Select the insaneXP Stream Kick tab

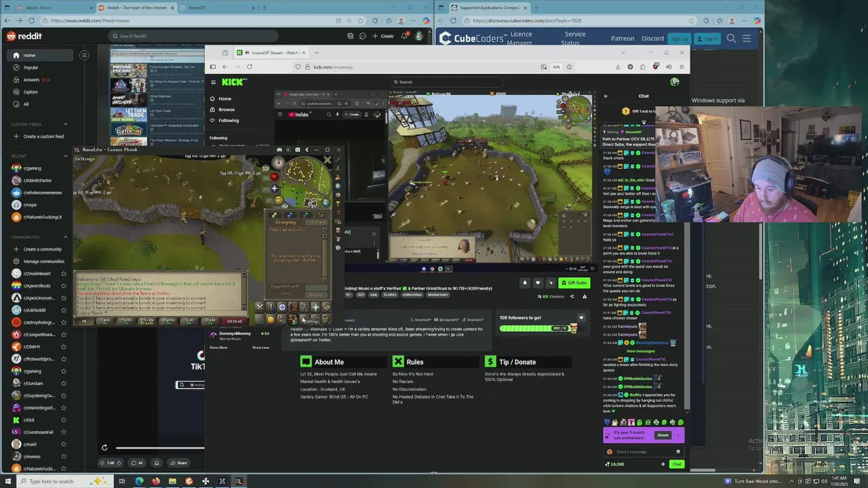(x=273, y=52)
